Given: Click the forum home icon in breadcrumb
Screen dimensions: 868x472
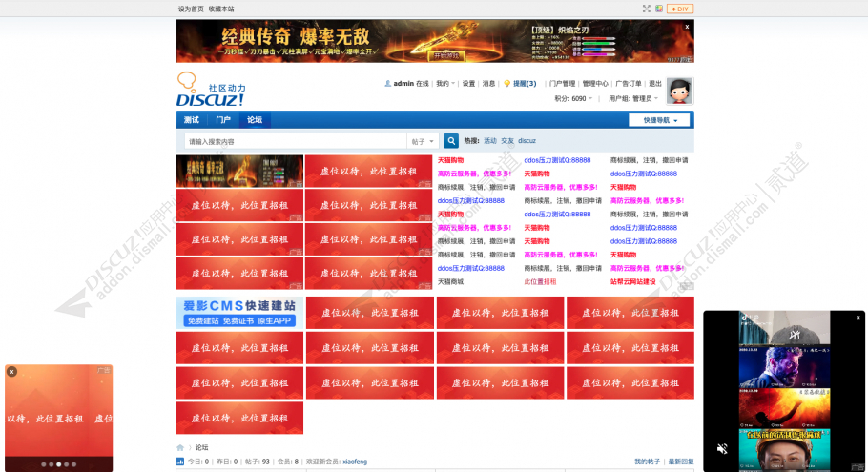Looking at the screenshot, I should (180, 447).
